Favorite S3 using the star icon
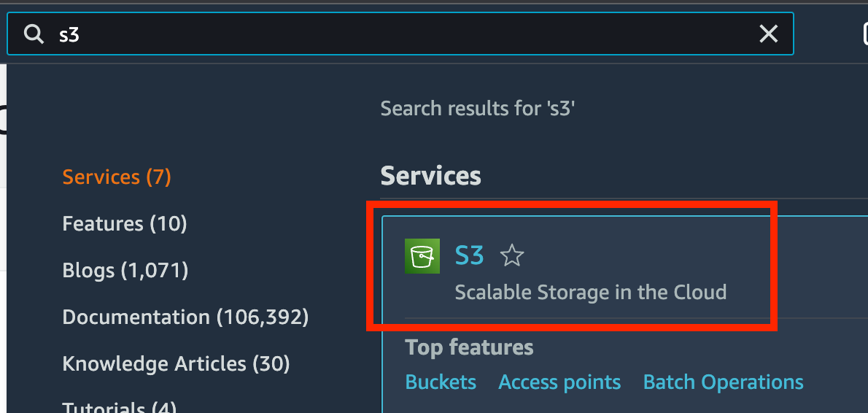 coord(512,256)
